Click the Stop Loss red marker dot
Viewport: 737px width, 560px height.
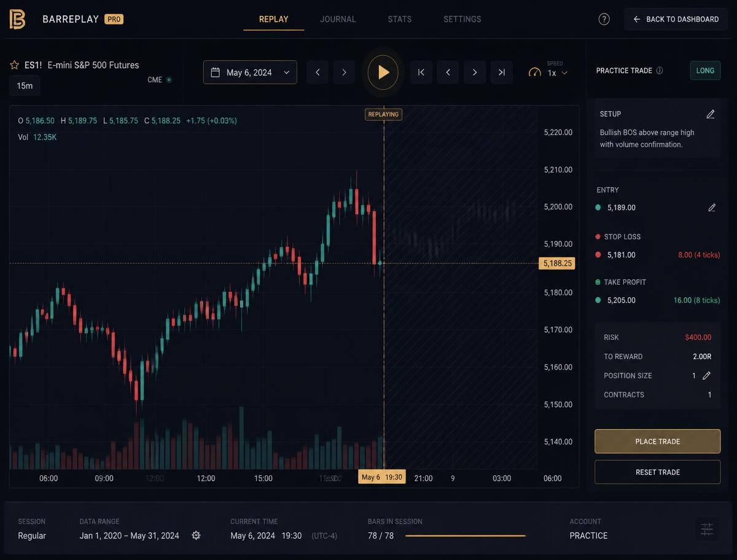(x=598, y=255)
